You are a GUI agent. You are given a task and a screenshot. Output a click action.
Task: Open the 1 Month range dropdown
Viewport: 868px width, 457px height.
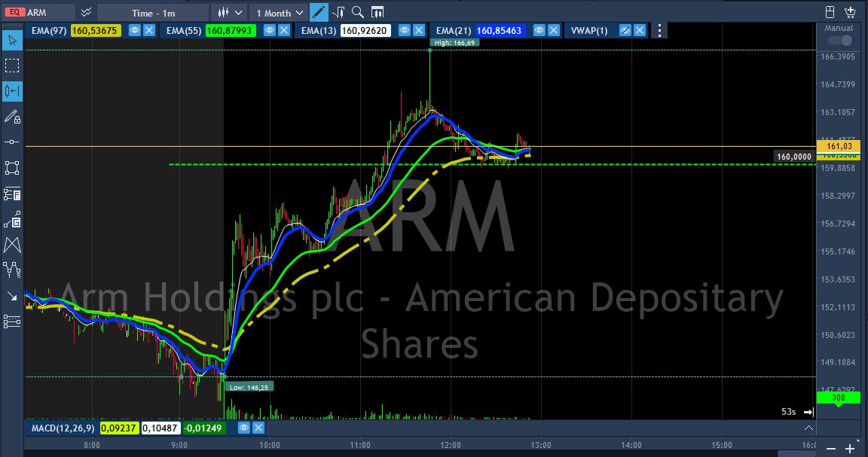tap(279, 13)
